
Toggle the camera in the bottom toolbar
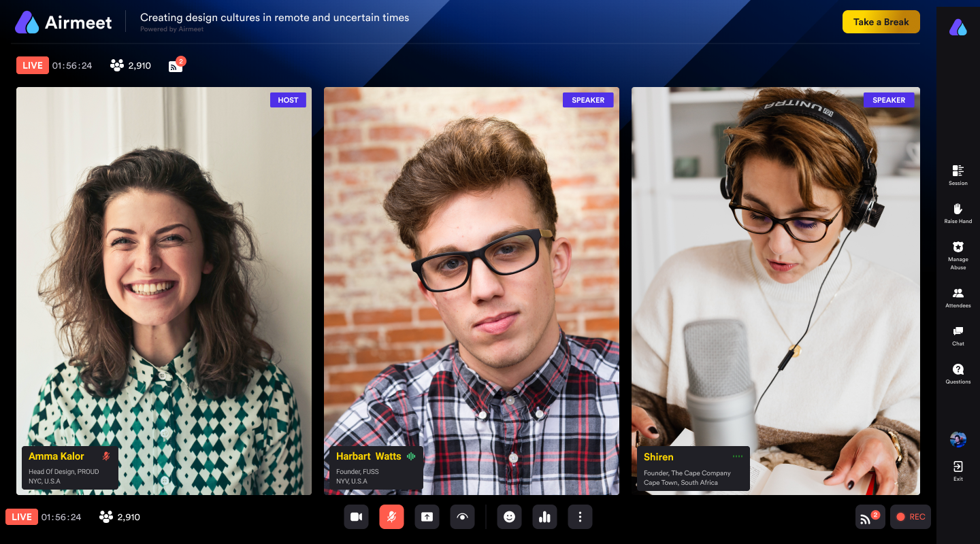click(x=356, y=517)
